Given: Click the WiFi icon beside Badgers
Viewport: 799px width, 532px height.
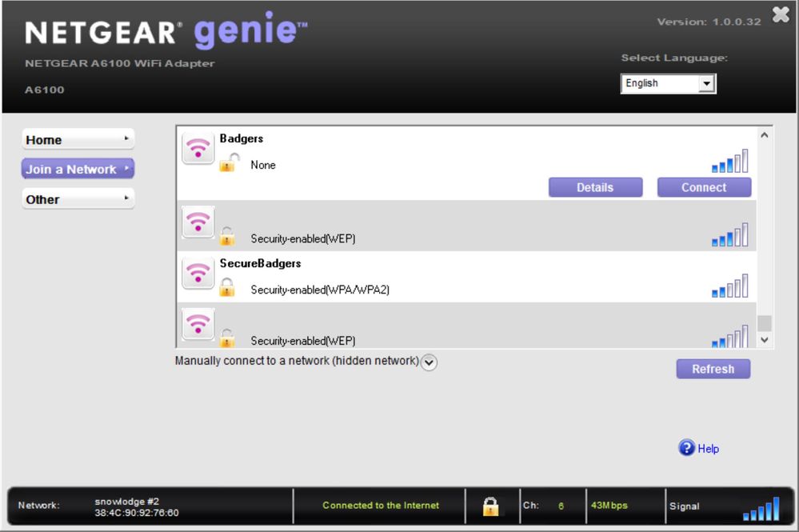Looking at the screenshot, I should click(198, 148).
